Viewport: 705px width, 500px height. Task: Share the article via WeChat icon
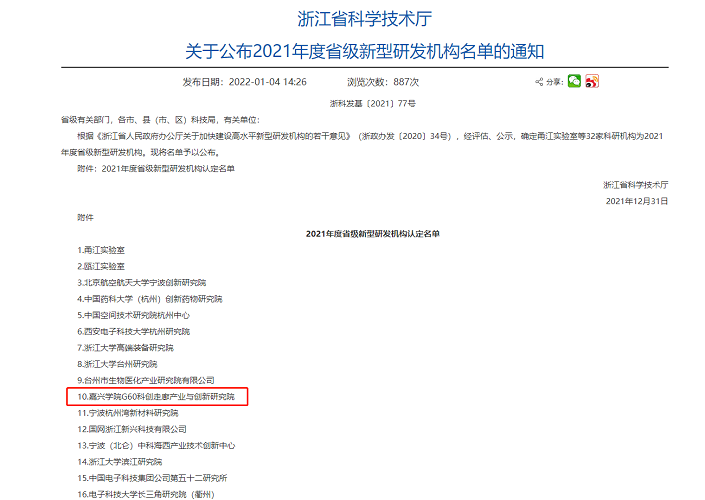574,81
